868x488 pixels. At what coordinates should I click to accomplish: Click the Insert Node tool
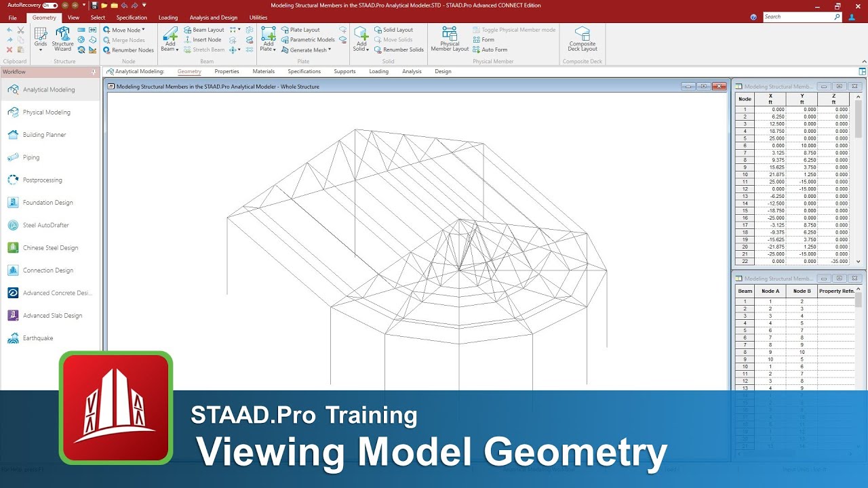click(x=202, y=39)
